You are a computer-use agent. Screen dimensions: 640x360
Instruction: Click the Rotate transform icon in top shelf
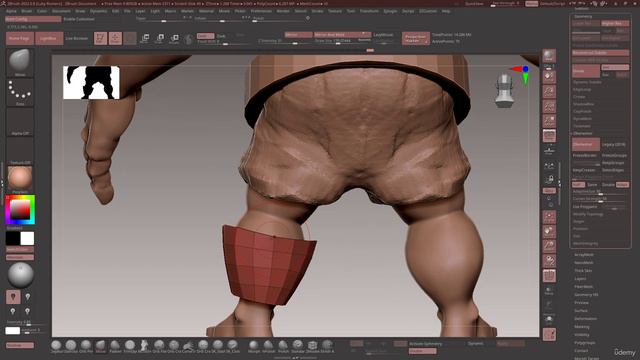(x=174, y=38)
